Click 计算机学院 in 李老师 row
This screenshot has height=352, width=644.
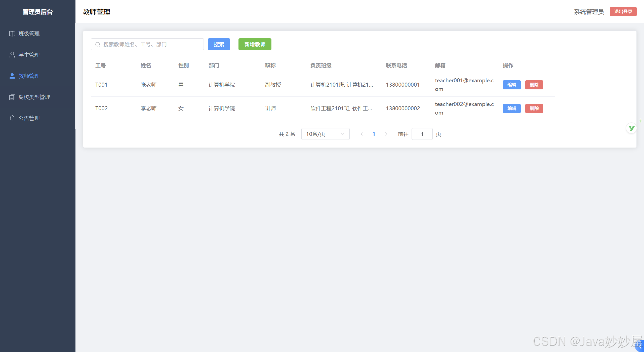222,109
